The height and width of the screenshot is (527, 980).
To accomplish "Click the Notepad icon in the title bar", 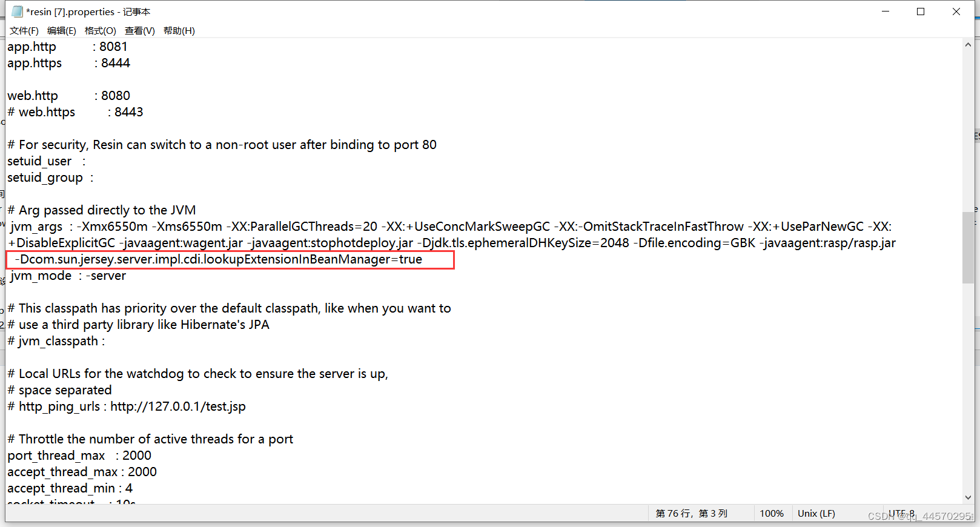I will click(x=17, y=12).
